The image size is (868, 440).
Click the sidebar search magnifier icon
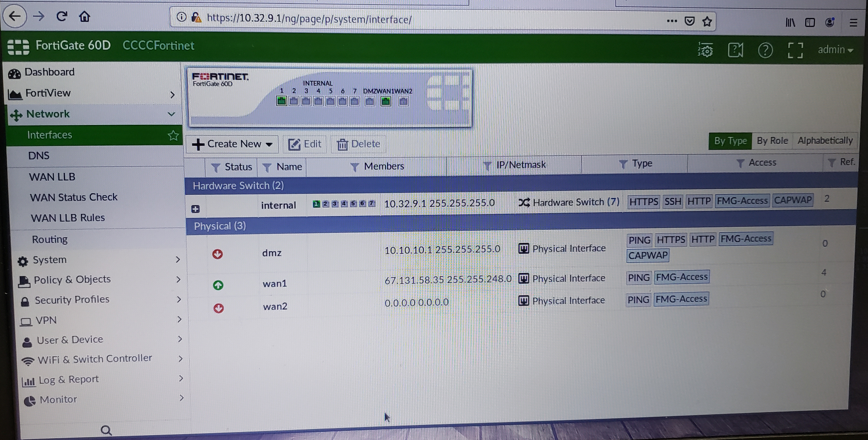coord(106,430)
